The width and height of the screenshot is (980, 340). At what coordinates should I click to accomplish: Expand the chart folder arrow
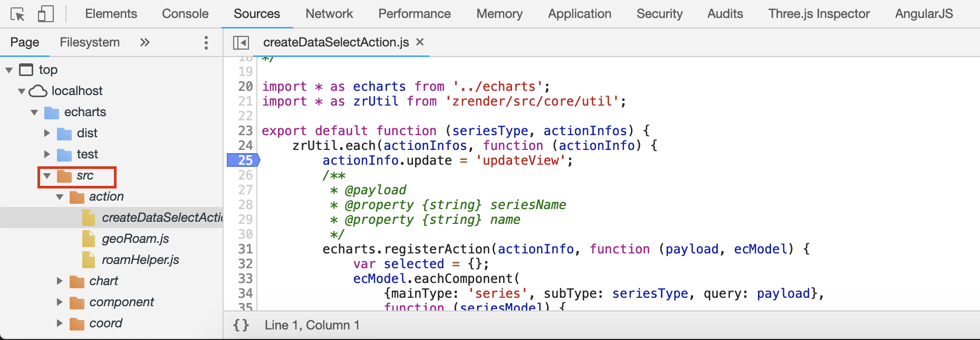coord(60,281)
